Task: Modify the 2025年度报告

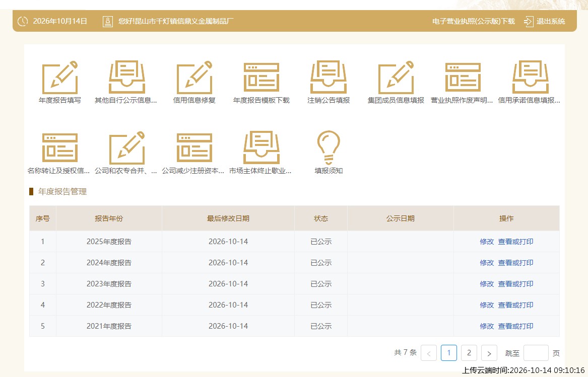Action: pyautogui.click(x=487, y=242)
